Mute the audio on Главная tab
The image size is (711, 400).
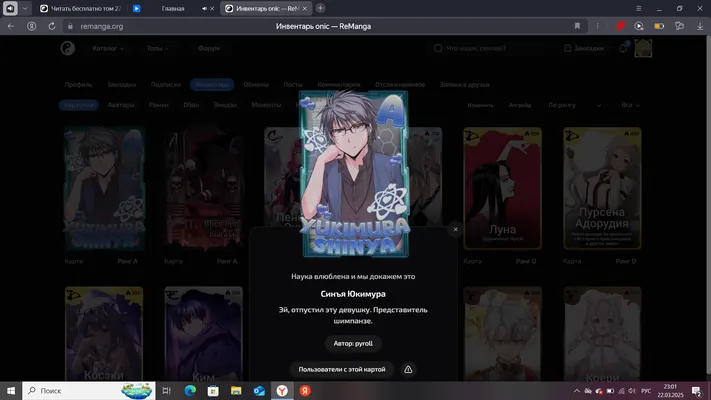point(204,9)
